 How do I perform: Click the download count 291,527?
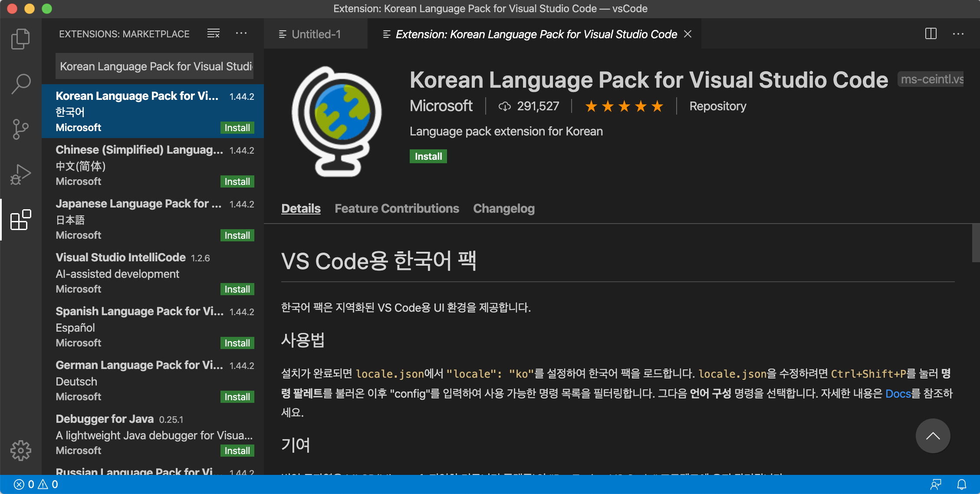click(x=529, y=106)
